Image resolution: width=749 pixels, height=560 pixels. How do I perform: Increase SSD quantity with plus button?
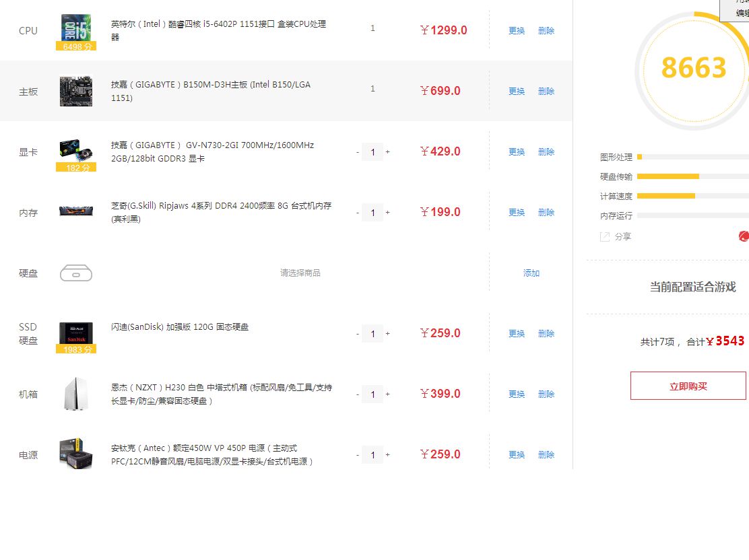point(388,334)
